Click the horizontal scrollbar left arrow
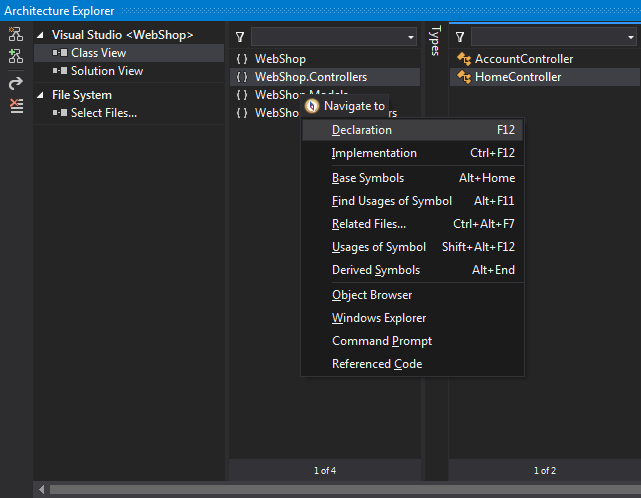Viewport: 641px width, 498px height. point(41,489)
